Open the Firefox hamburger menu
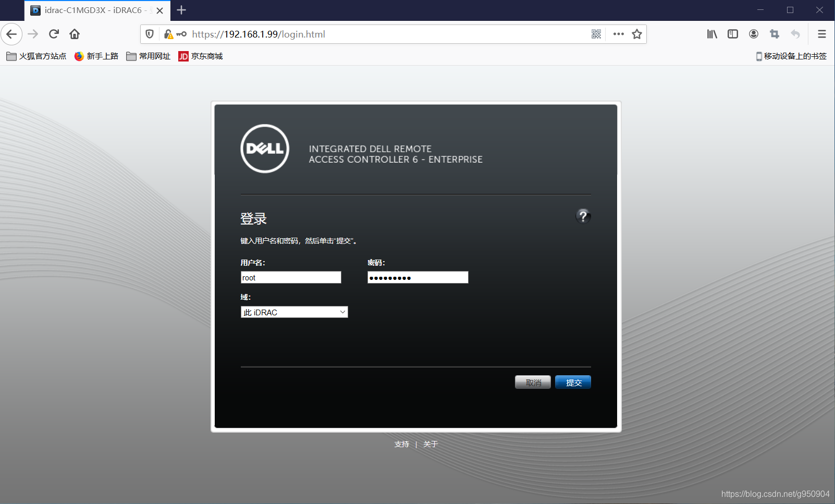Viewport: 835px width, 504px height. click(822, 34)
